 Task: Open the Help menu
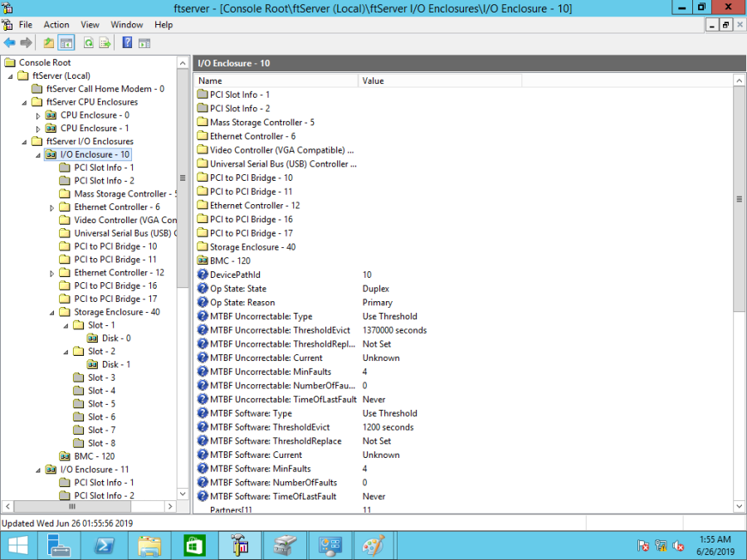[x=164, y=25]
